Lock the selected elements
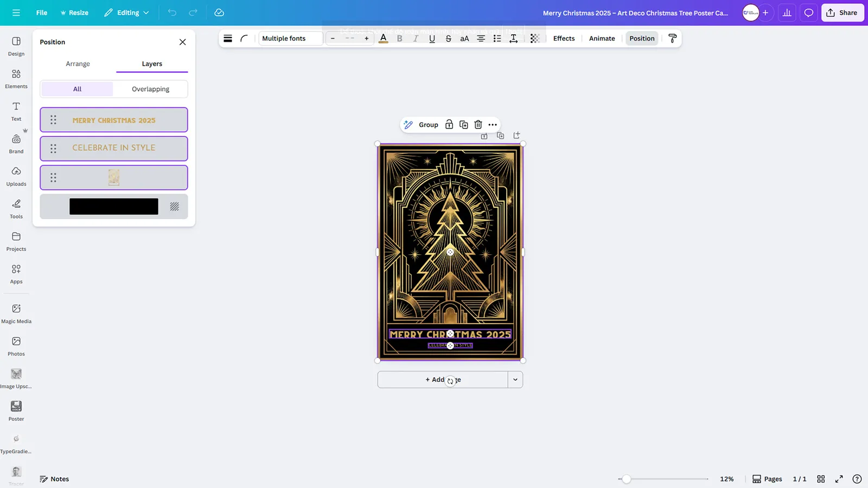 (x=449, y=125)
